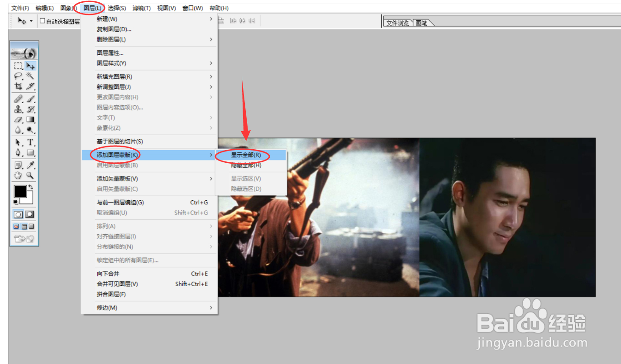
Task: Expand the 图层样式(Y) submenu arrow
Action: coord(211,63)
